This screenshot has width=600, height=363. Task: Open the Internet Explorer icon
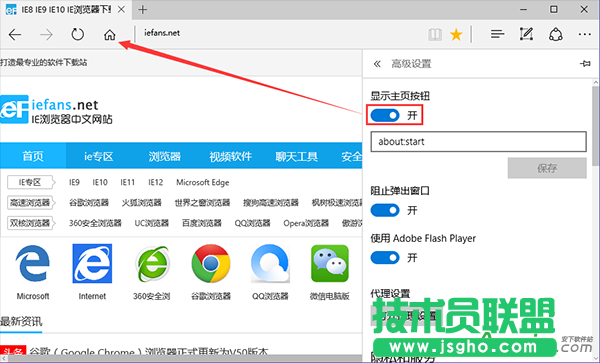tap(92, 264)
